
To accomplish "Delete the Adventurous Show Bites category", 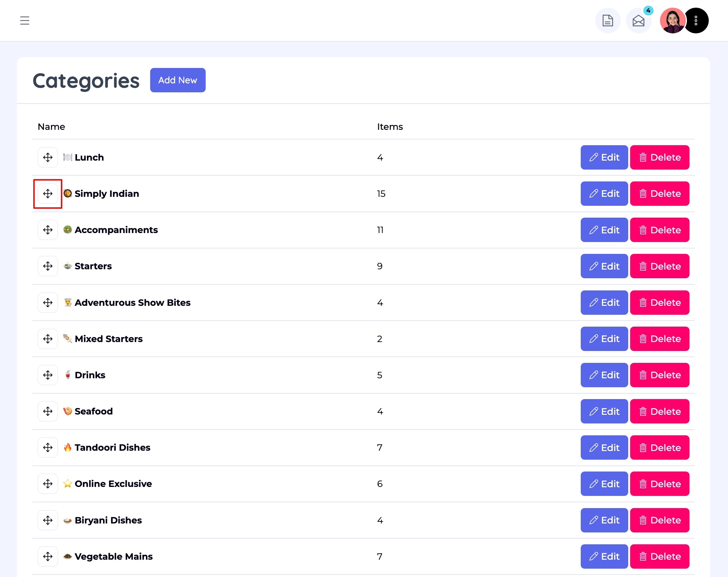I will [x=659, y=303].
